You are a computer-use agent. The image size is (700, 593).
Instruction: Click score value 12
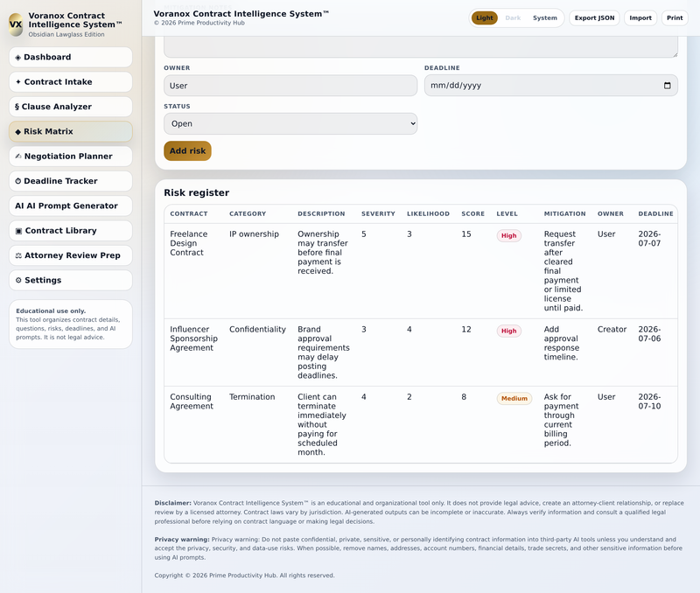pos(466,330)
